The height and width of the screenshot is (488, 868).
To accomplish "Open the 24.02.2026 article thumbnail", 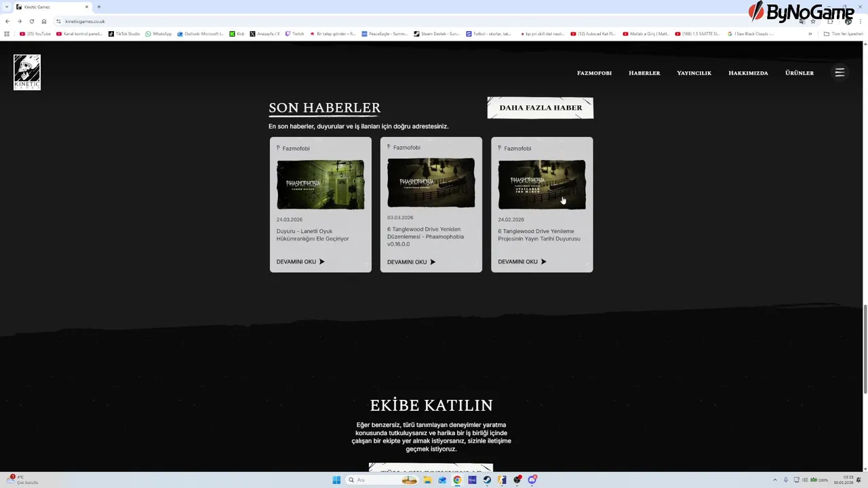I will click(x=542, y=184).
